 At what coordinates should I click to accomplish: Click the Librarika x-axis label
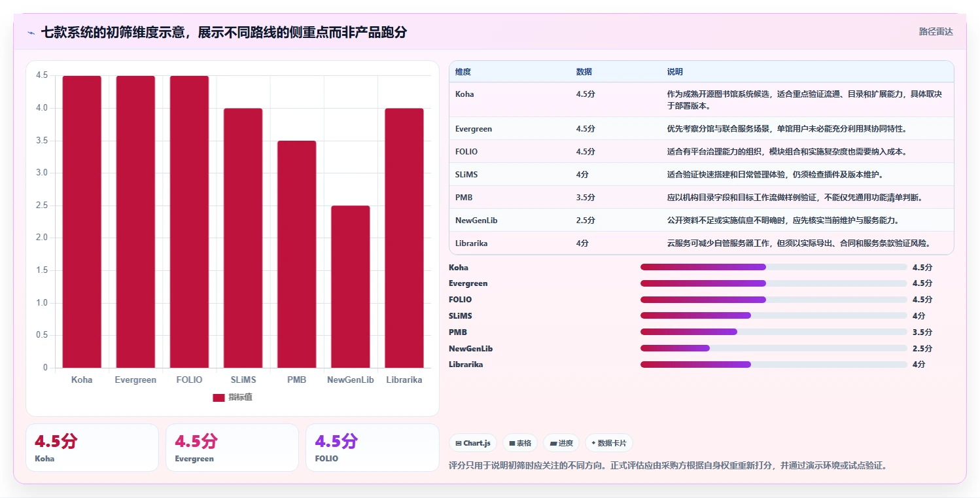[x=404, y=380]
